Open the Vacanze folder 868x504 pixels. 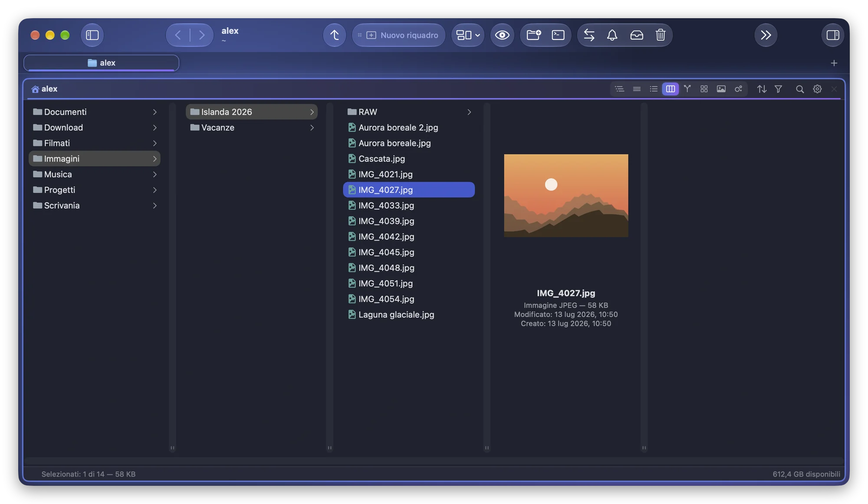(252, 128)
